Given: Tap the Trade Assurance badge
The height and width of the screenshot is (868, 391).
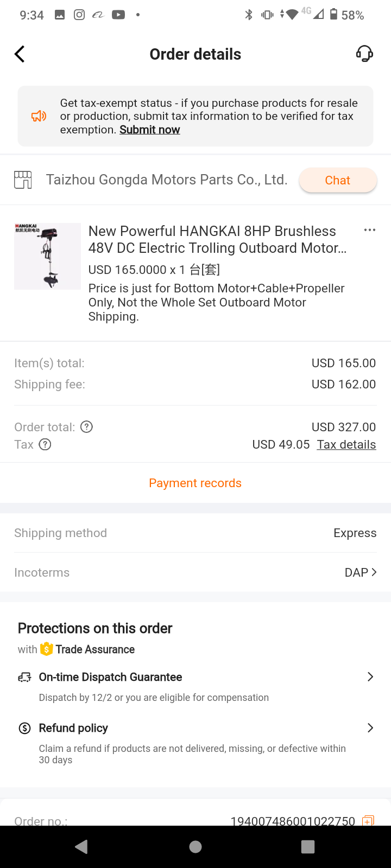Looking at the screenshot, I should tap(88, 649).
